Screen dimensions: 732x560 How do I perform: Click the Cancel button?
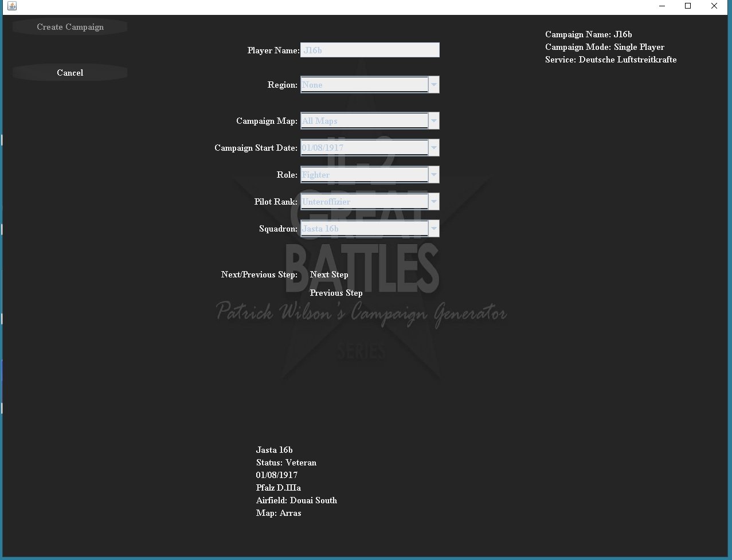(x=70, y=73)
